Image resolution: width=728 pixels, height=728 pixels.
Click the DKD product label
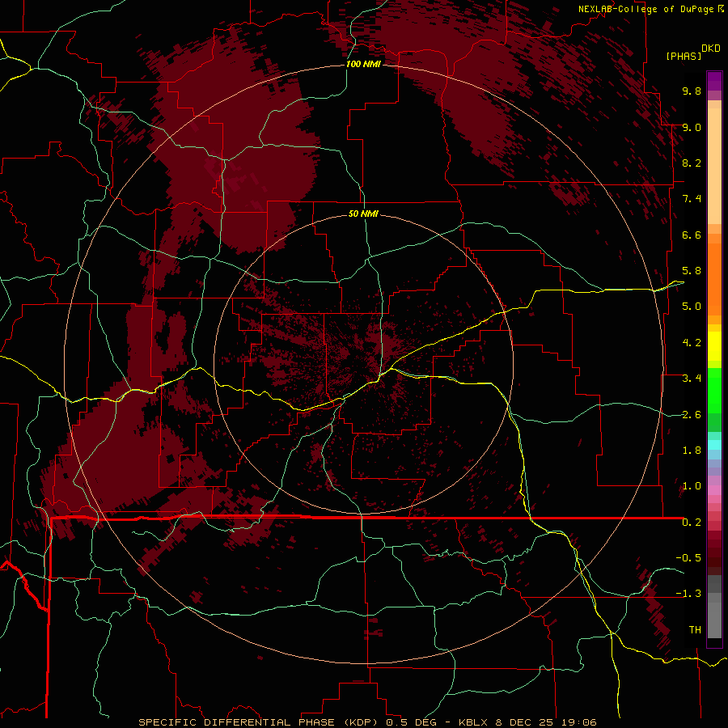(x=711, y=49)
